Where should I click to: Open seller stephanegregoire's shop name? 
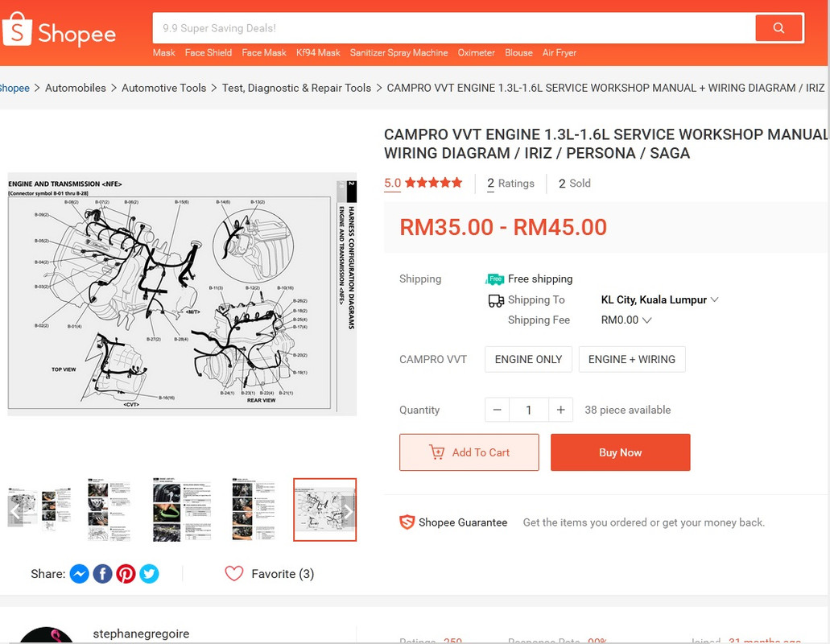[x=141, y=634]
